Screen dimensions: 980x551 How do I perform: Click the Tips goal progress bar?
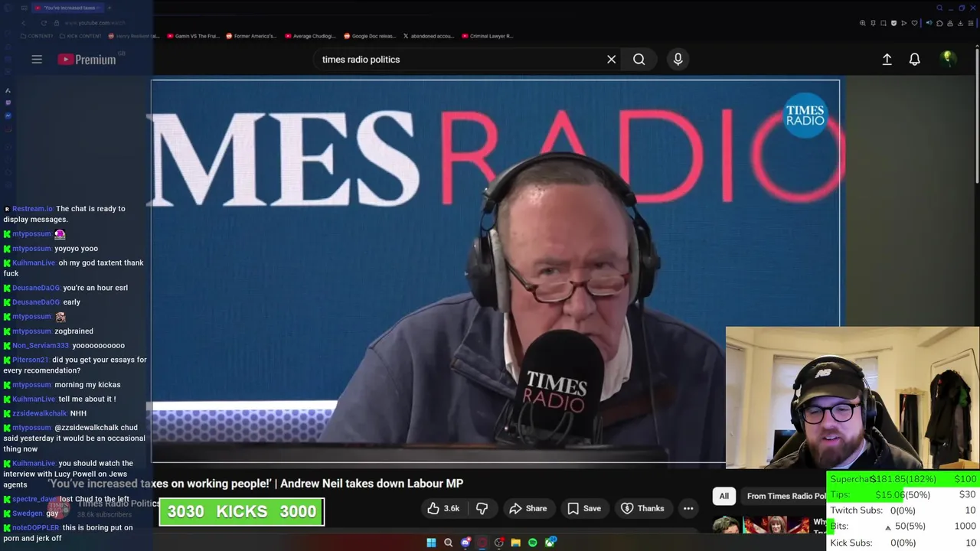(903, 494)
